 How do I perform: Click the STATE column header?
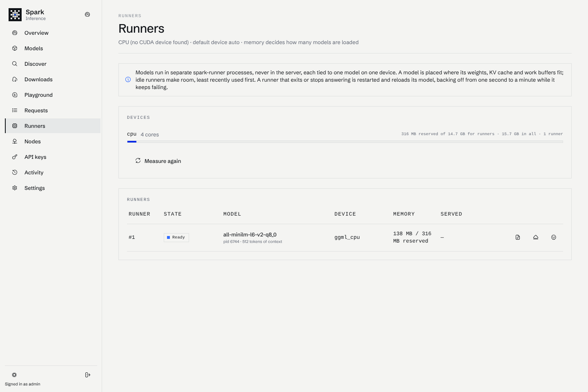click(173, 214)
